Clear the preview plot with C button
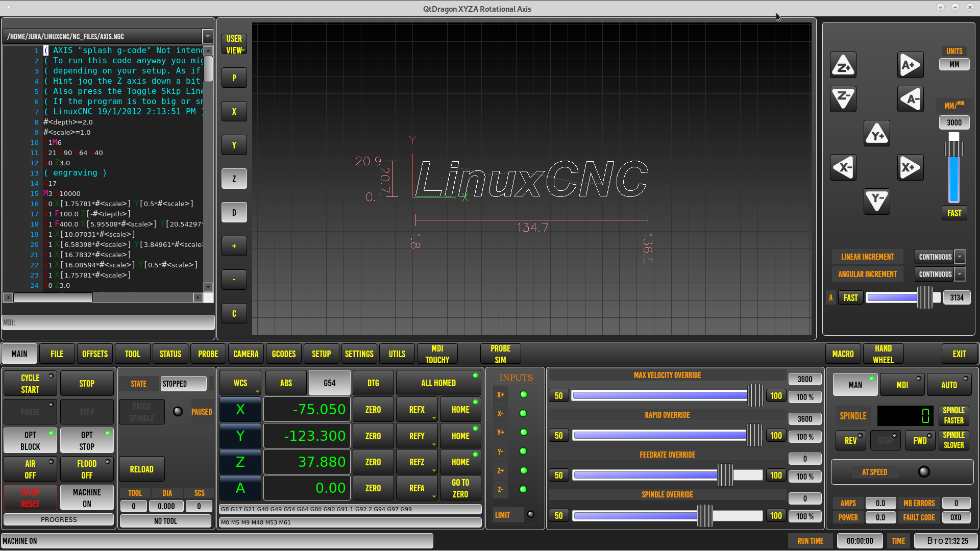 [234, 314]
